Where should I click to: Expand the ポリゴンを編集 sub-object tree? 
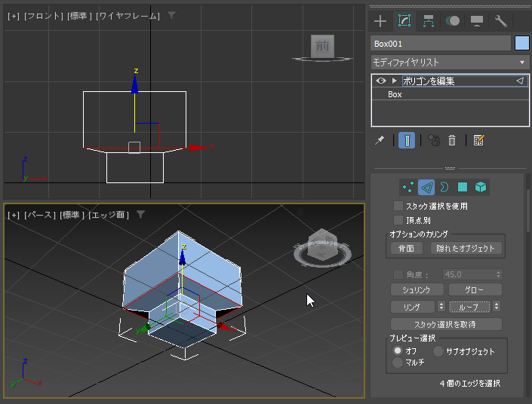pos(394,81)
